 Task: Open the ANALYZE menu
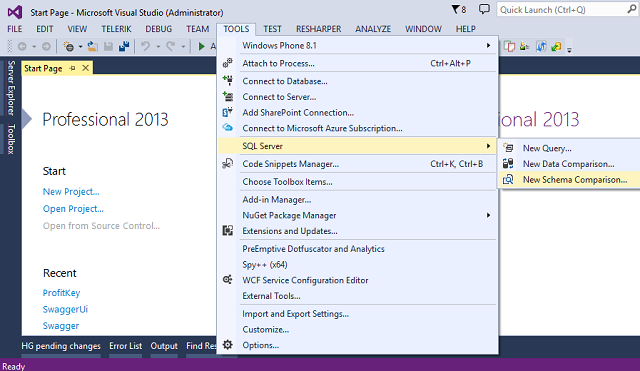(x=373, y=29)
